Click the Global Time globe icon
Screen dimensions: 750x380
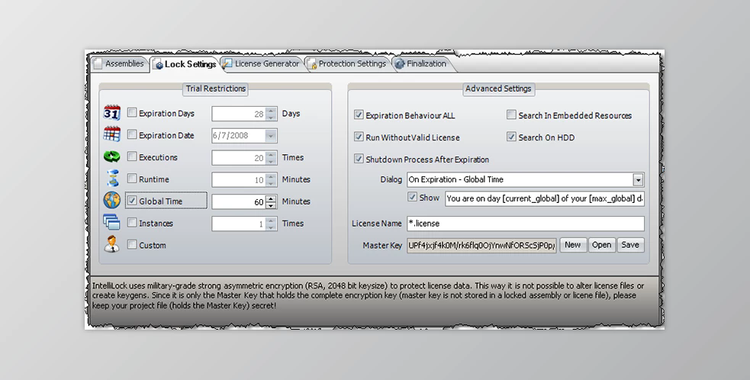point(112,200)
